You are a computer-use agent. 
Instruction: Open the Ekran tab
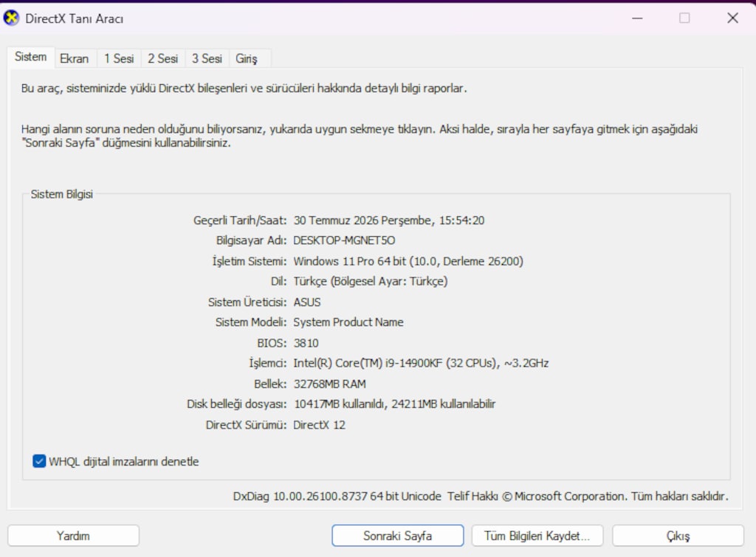click(x=75, y=59)
